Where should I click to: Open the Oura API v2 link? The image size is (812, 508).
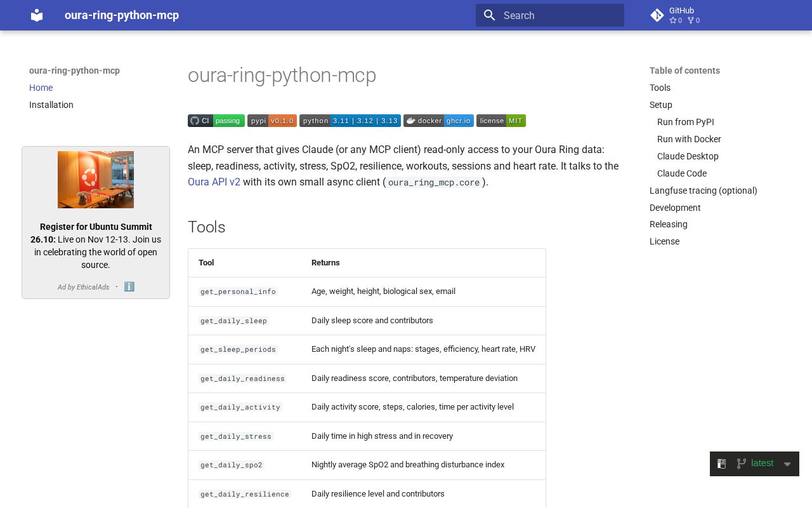214,182
